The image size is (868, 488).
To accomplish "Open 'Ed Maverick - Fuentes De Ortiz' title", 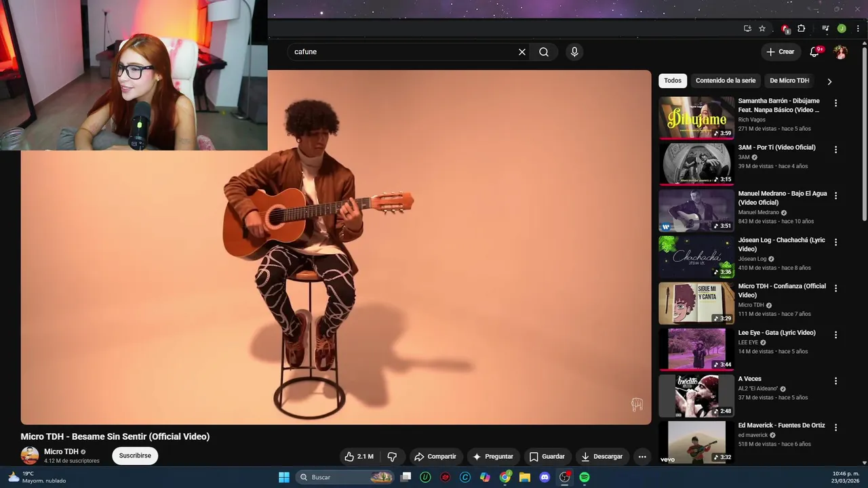I will (x=782, y=426).
